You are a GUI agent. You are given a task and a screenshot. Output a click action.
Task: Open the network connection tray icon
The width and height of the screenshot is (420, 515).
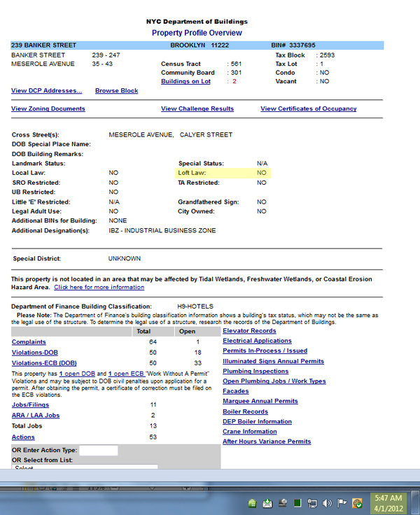(x=312, y=502)
